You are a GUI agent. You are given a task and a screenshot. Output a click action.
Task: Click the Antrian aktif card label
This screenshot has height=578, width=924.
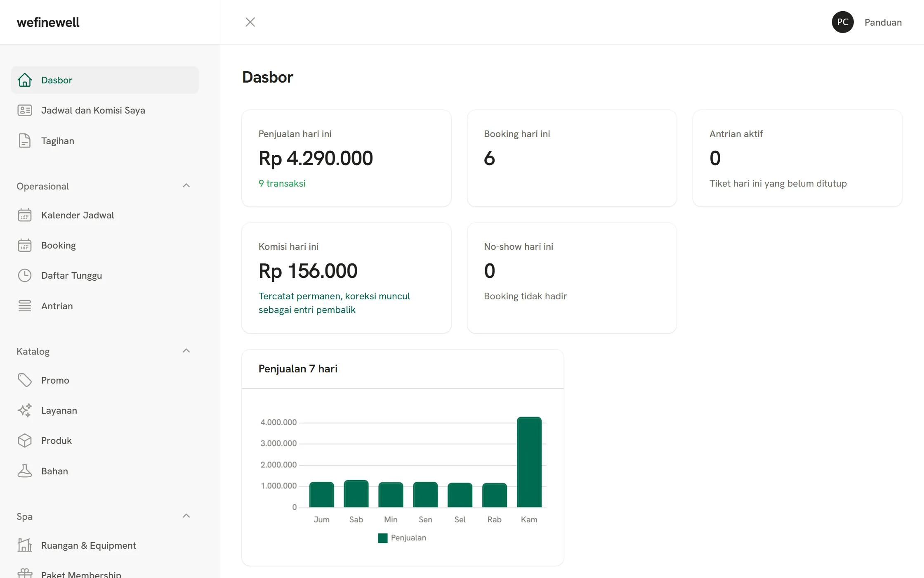tap(736, 134)
